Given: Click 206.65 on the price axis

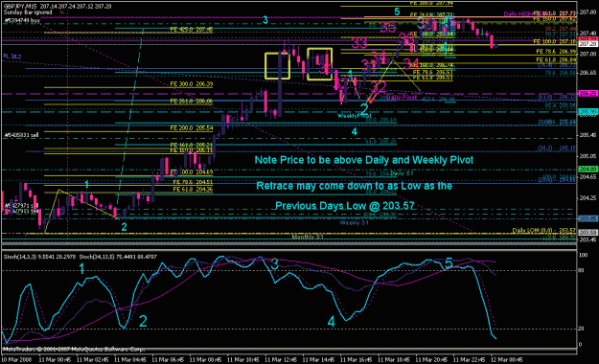Looking at the screenshot, I should 587,73.
